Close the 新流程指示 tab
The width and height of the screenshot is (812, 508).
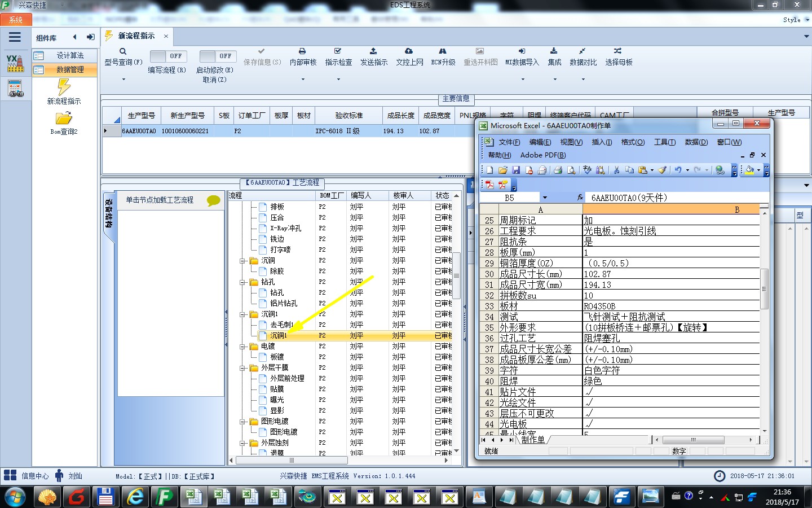(x=166, y=36)
